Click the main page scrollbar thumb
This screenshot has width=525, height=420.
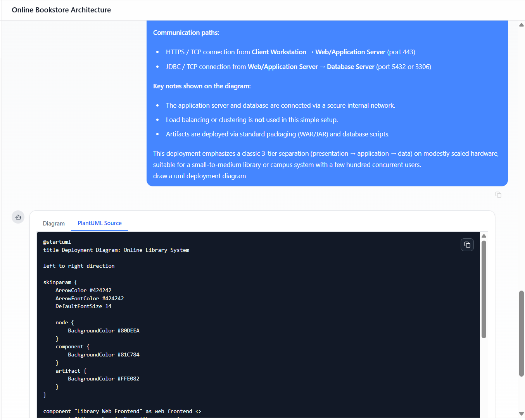(521, 333)
